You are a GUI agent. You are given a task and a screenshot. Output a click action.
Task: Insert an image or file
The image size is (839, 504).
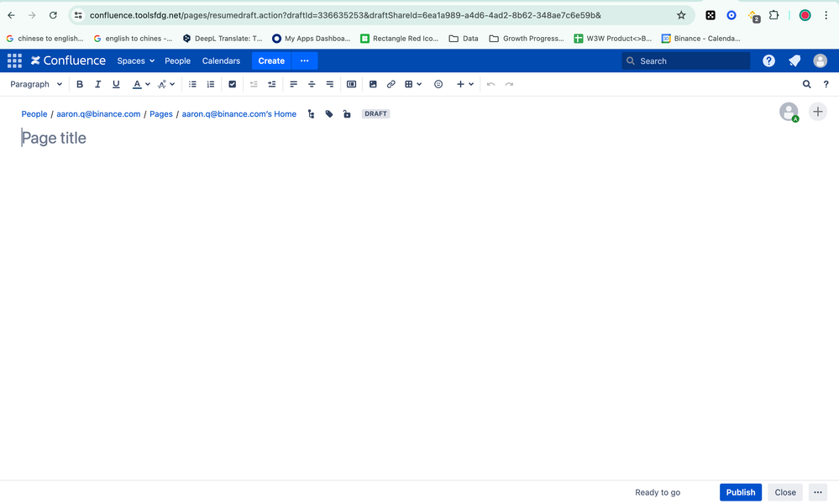[x=373, y=84]
